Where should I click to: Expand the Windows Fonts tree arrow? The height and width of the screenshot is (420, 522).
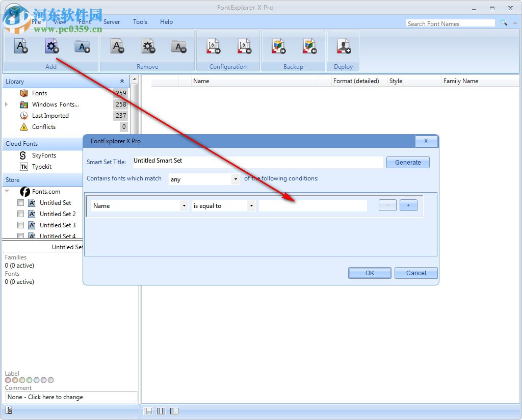pos(6,104)
